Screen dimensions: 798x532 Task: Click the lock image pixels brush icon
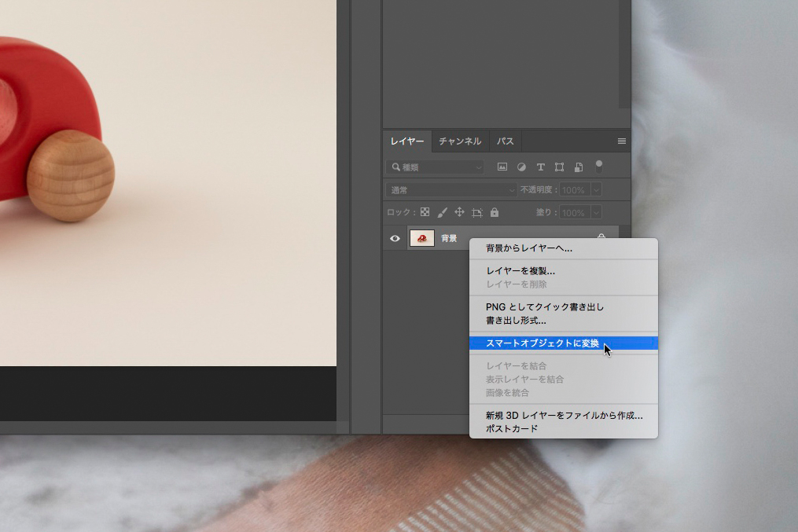(x=442, y=212)
